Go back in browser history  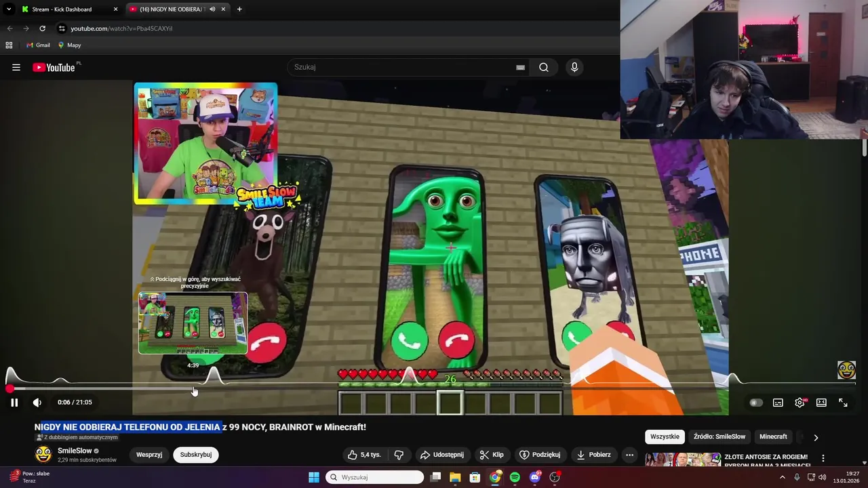[9, 28]
